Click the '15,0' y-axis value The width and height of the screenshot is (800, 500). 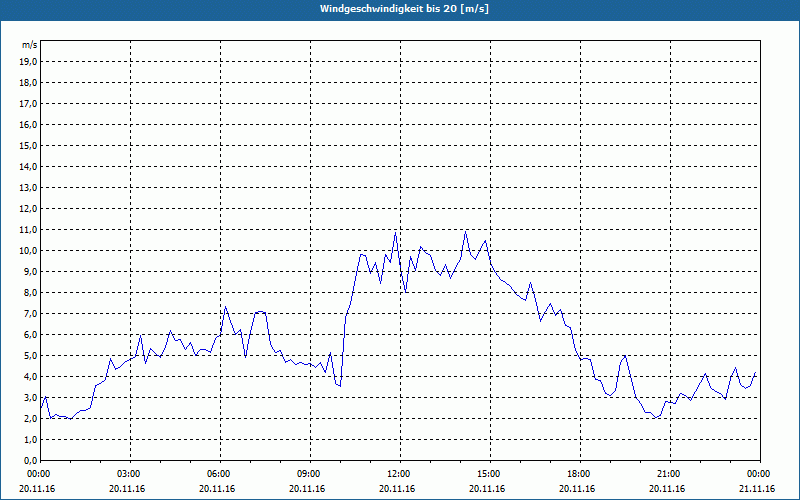[29, 145]
